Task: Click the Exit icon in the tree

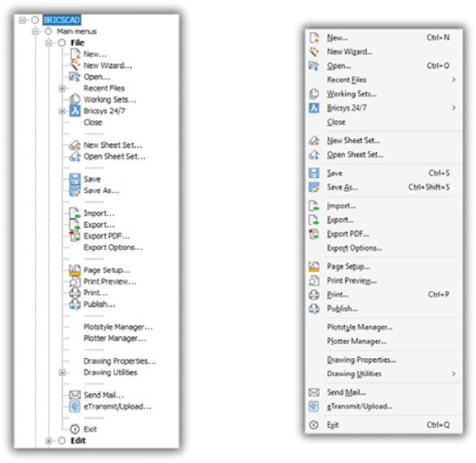Action: (75, 429)
